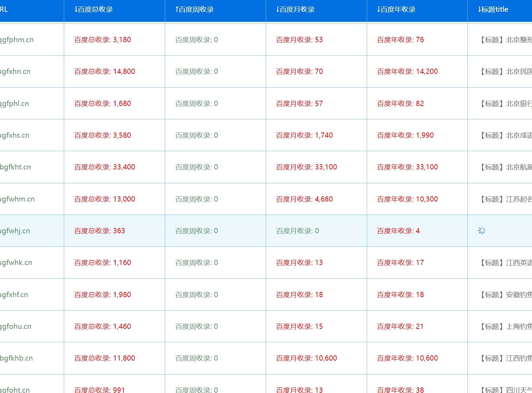Screen dimensions: 532x393
Task: Open the gfphm.cn URL link
Action: point(17,40)
